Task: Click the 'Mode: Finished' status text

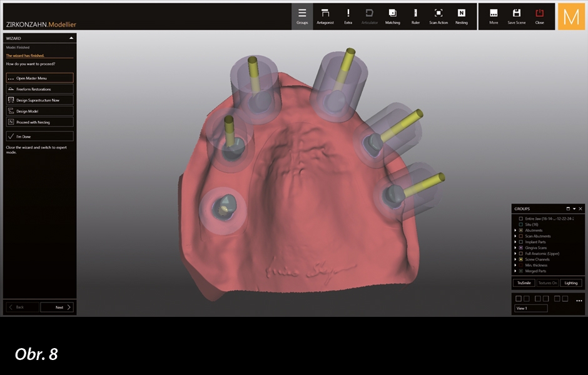Action: tap(18, 47)
